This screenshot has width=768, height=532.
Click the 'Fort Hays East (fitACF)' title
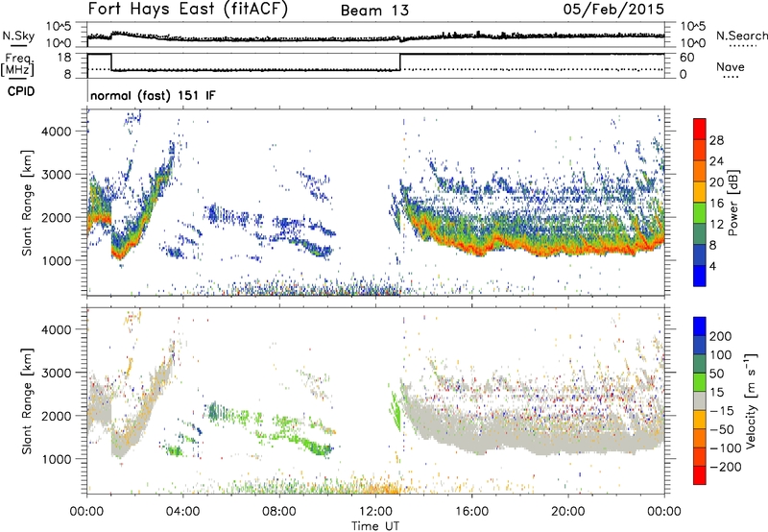[188, 10]
